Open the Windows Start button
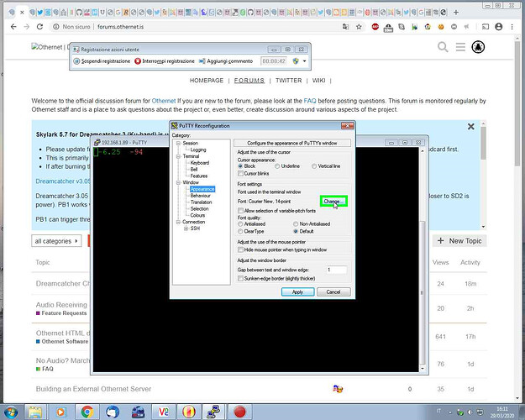This screenshot has height=420, width=525. pos(10,412)
